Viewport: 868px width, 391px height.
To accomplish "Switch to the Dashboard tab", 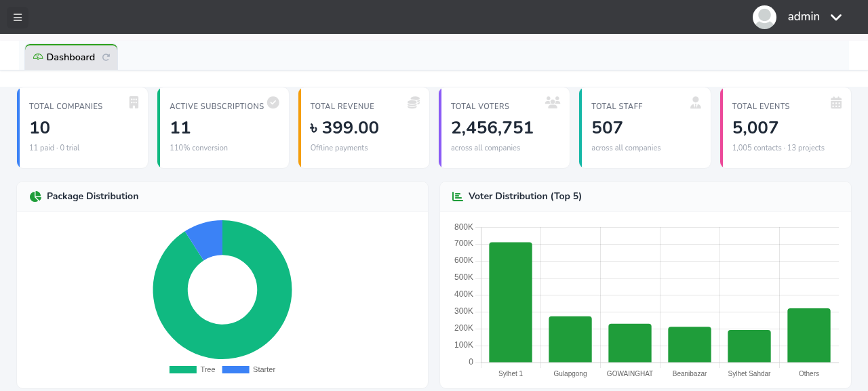I will tap(71, 57).
